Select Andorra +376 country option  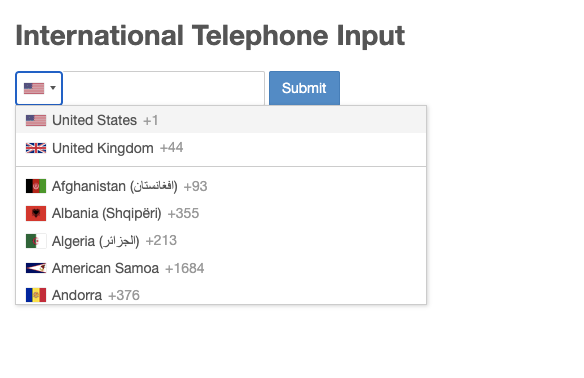coord(221,295)
